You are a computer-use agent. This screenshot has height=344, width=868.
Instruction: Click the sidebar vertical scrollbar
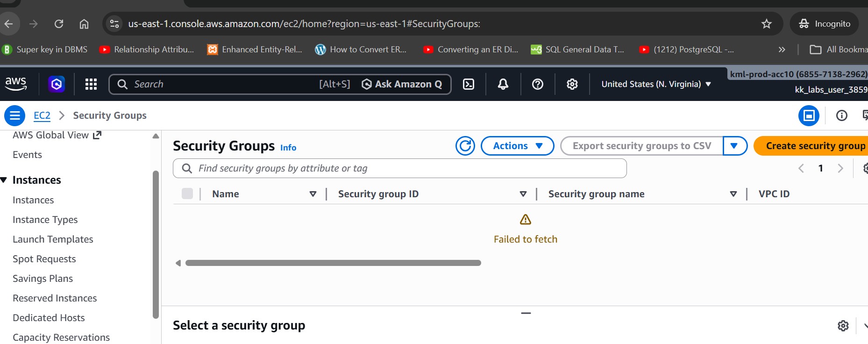156,244
